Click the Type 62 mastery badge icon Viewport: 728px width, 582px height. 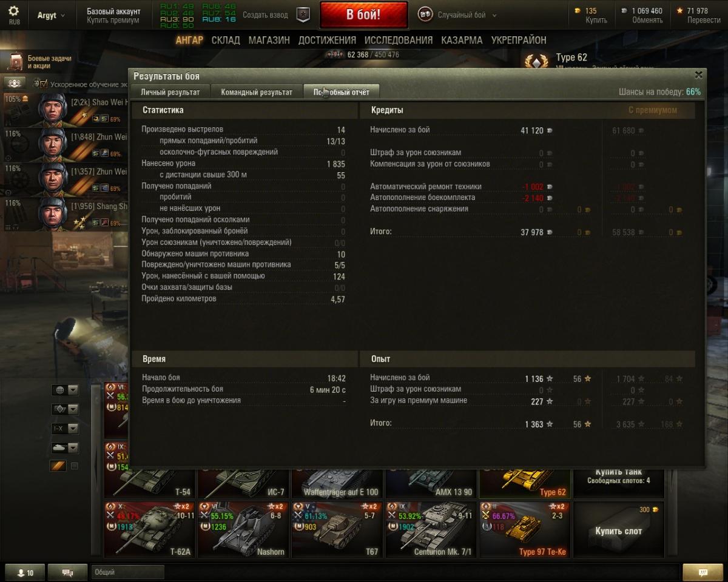pos(536,61)
